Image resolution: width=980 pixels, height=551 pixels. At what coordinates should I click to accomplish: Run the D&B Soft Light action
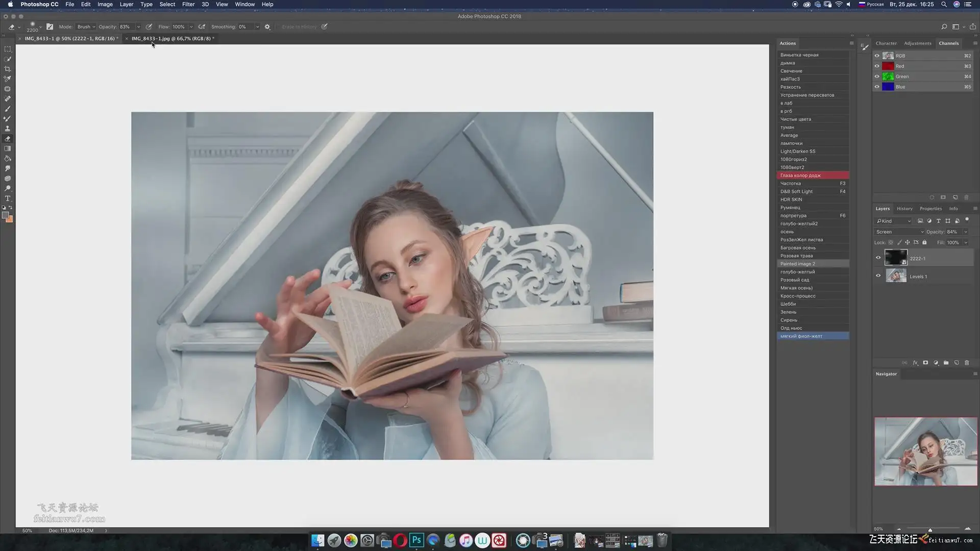coord(796,191)
